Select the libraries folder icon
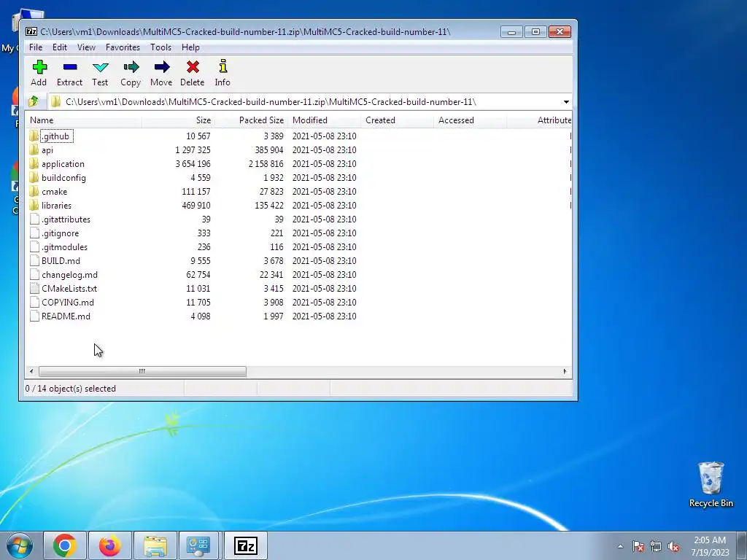Viewport: 747px width, 560px height. pos(34,205)
